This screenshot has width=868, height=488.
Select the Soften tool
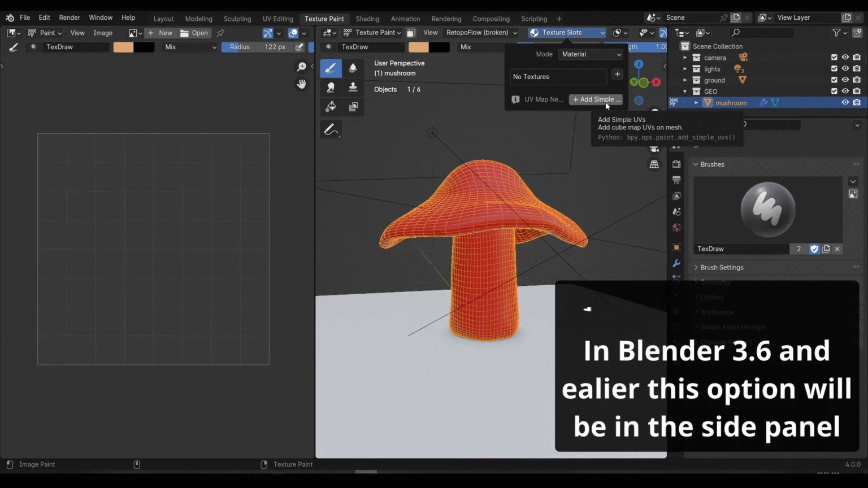(x=353, y=67)
